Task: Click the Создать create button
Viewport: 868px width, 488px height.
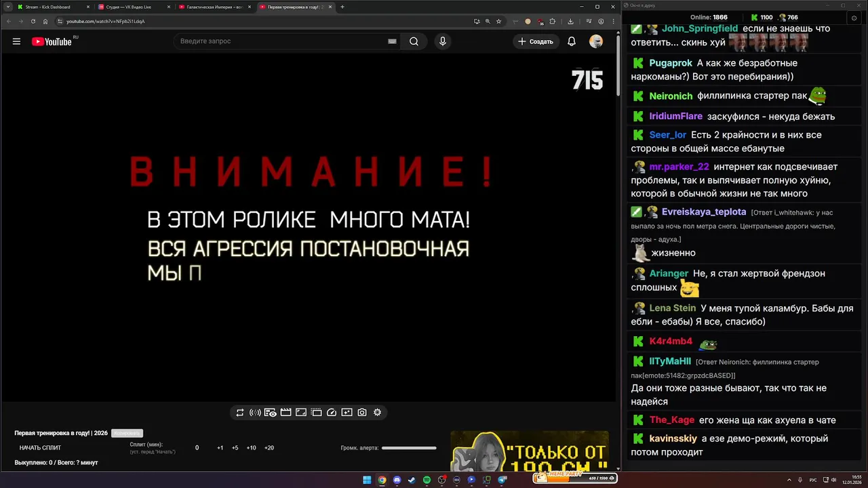Action: pyautogui.click(x=536, y=41)
